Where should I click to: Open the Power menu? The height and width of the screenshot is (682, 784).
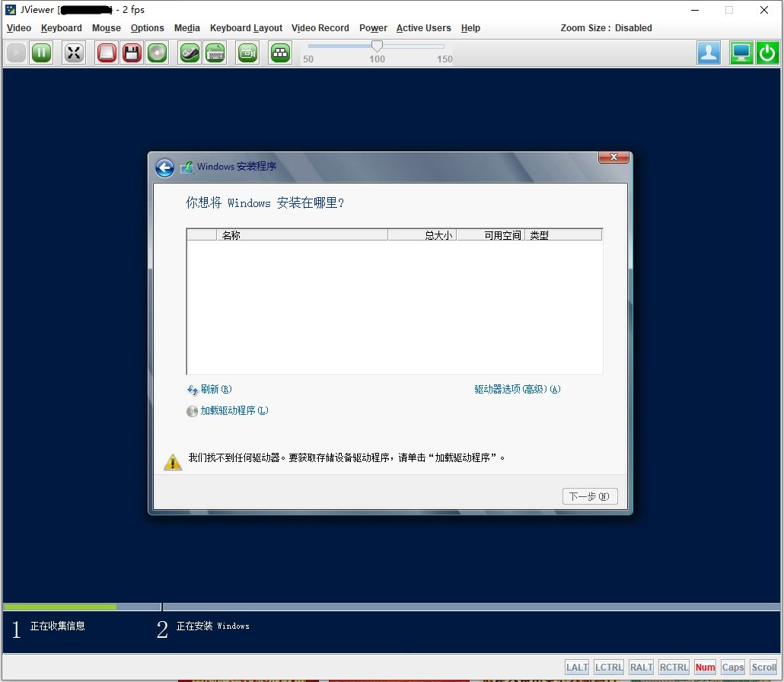(x=374, y=28)
